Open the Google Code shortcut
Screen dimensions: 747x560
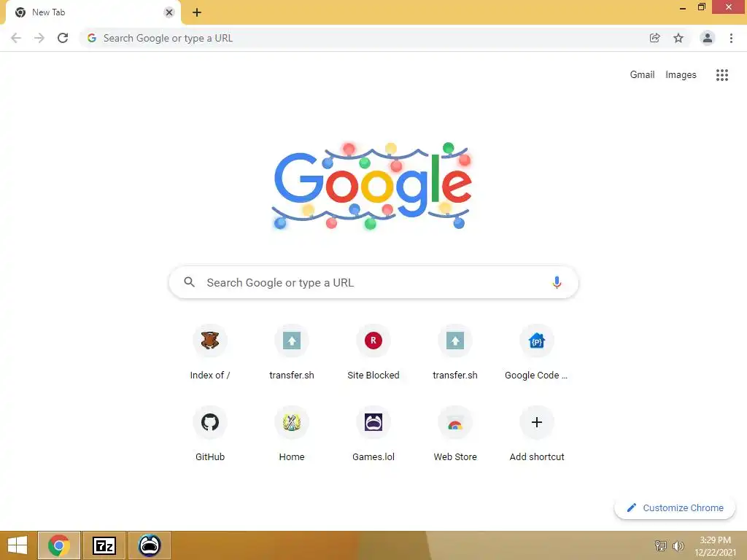[537, 353]
